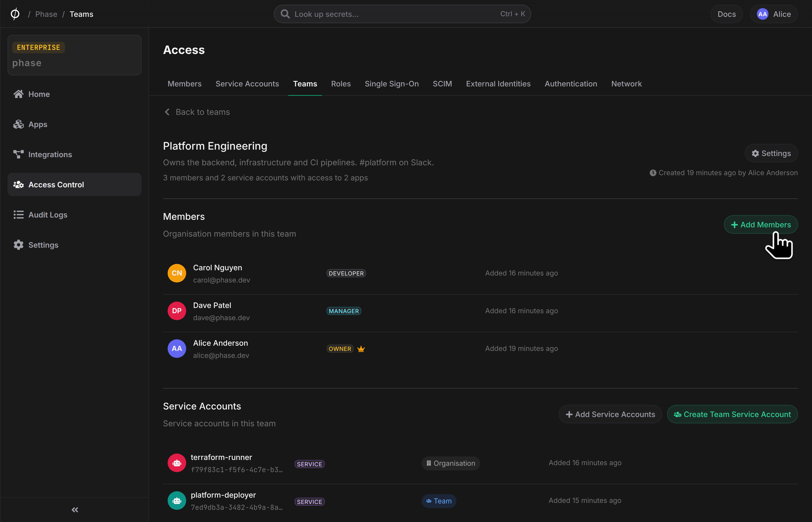This screenshot has width=812, height=522.
Task: Select Access Control in the sidebar
Action: 74,184
